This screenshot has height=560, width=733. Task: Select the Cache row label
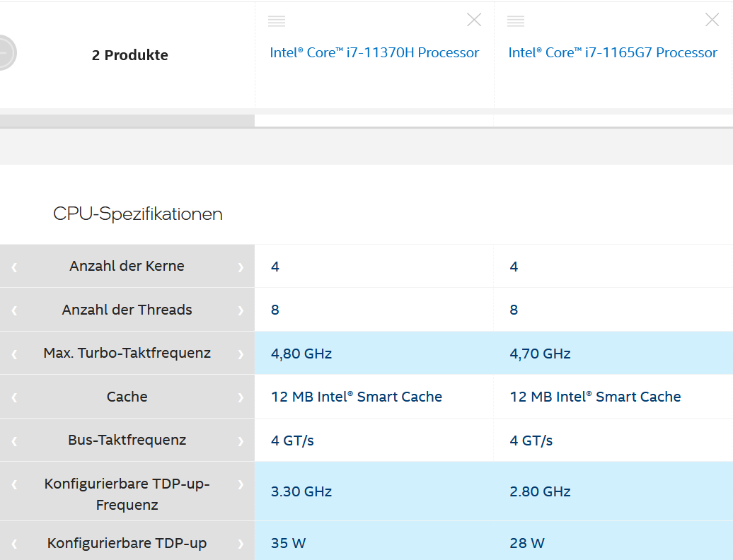click(127, 397)
